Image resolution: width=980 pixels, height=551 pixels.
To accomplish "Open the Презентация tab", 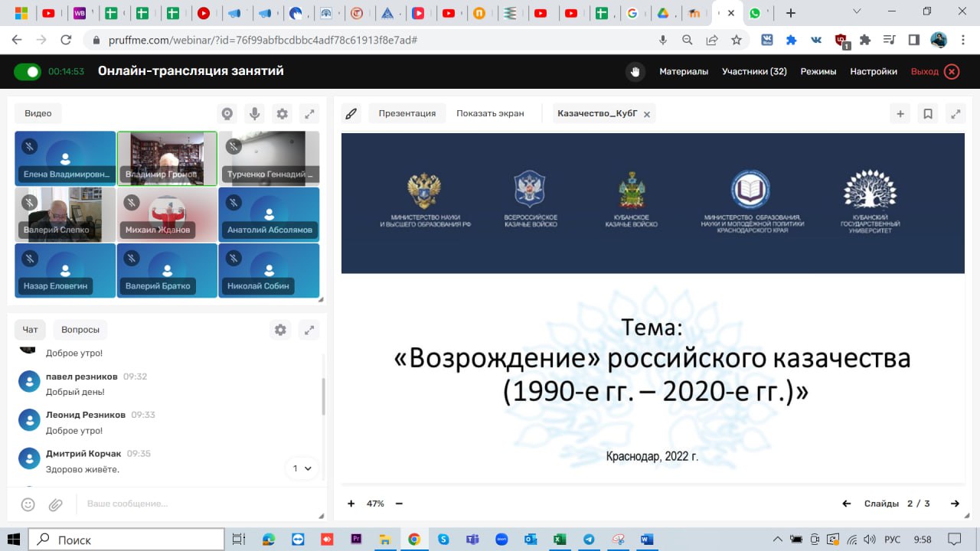I will point(407,113).
